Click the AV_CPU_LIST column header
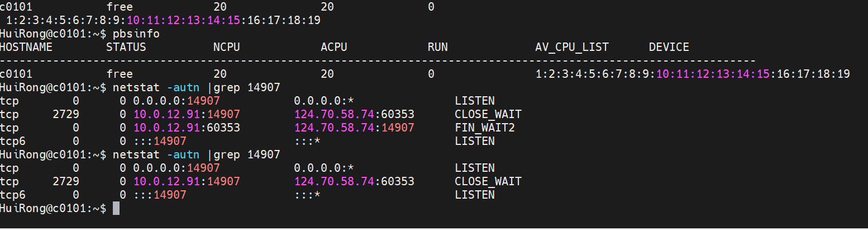 tap(571, 47)
